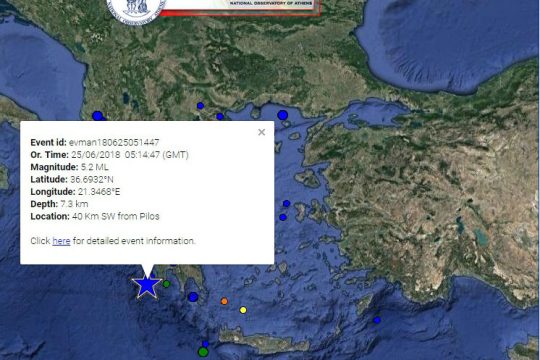The width and height of the screenshot is (540, 360).
Task: Click the magnitude value 5.2 ML
Action: 95,167
